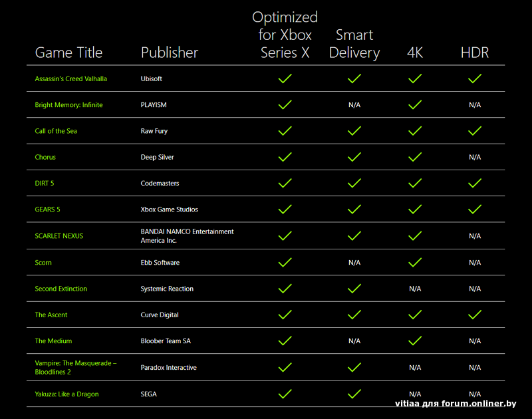Click the DIRT 5 game title

pos(45,183)
